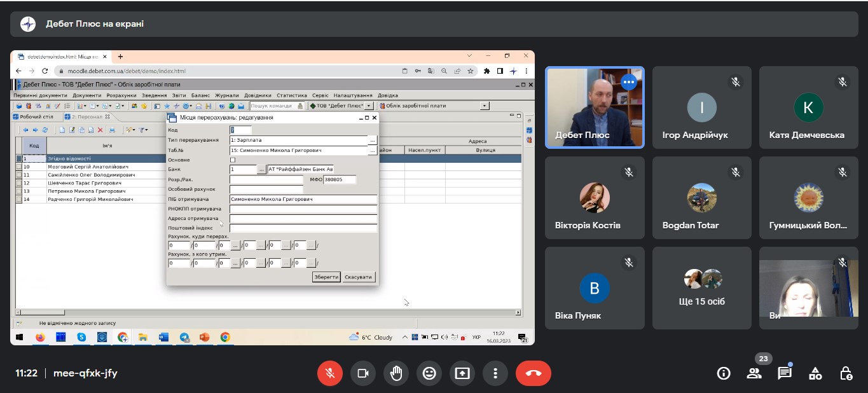Viewport: 868px width, 393px height.
Task: Tick the Основне checkbox
Action: (233, 160)
